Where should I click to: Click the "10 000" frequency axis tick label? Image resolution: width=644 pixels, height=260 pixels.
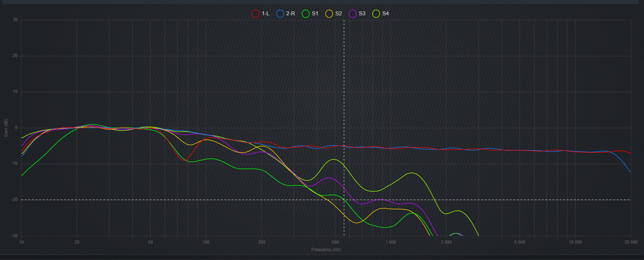(x=576, y=242)
